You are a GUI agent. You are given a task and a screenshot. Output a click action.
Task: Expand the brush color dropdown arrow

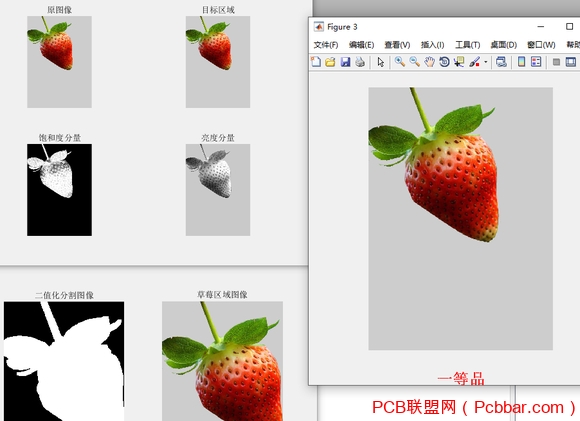coord(486,62)
